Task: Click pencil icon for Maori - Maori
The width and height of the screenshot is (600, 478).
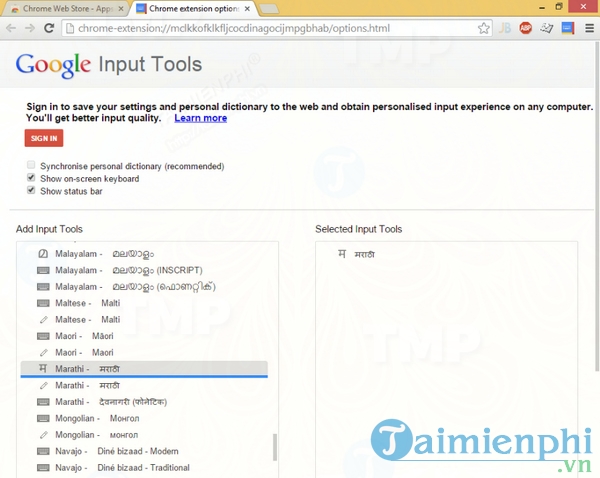Action: point(44,352)
